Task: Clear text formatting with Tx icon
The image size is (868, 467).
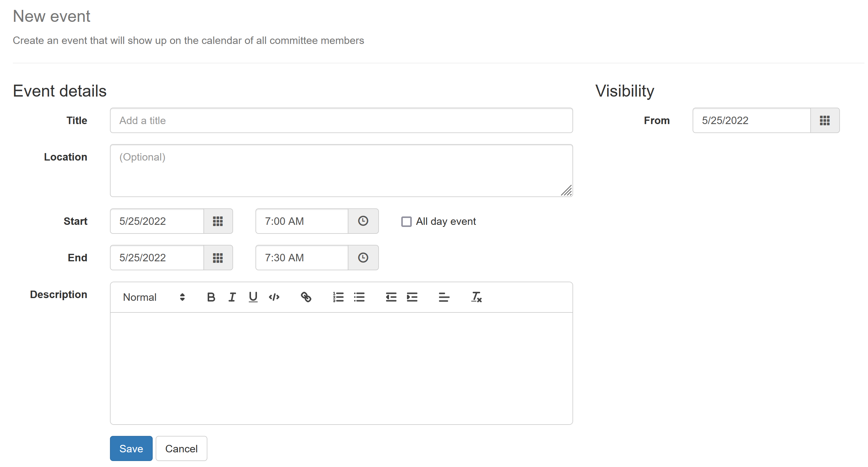Action: click(x=476, y=297)
